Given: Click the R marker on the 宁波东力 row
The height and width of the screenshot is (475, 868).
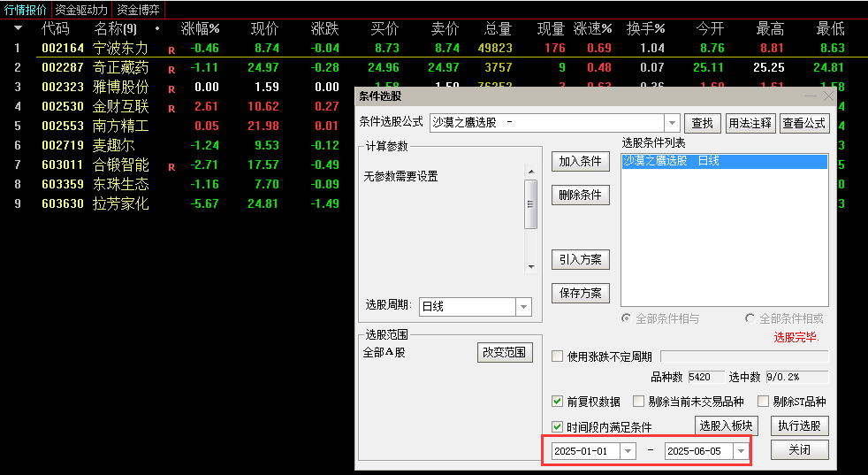Looking at the screenshot, I should (171, 50).
